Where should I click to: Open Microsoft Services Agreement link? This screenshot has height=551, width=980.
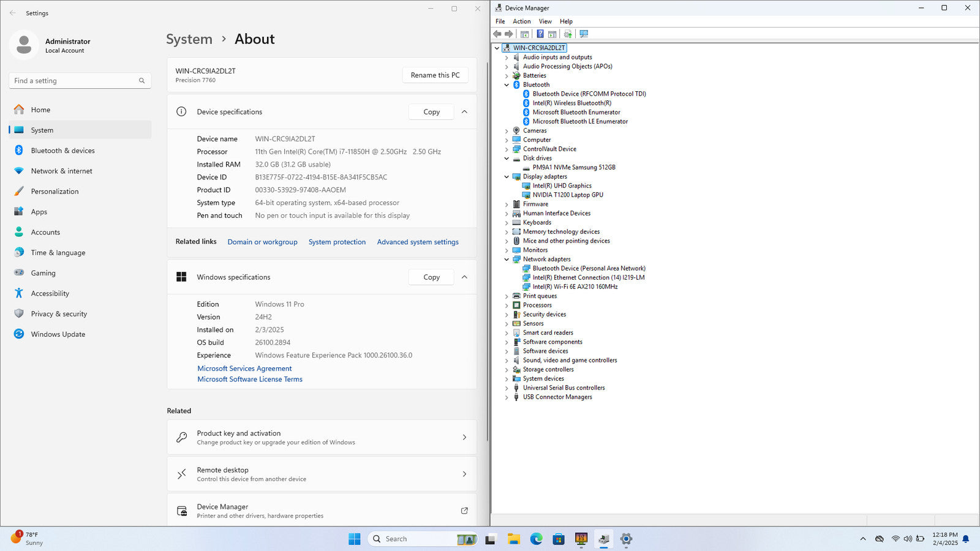click(244, 369)
